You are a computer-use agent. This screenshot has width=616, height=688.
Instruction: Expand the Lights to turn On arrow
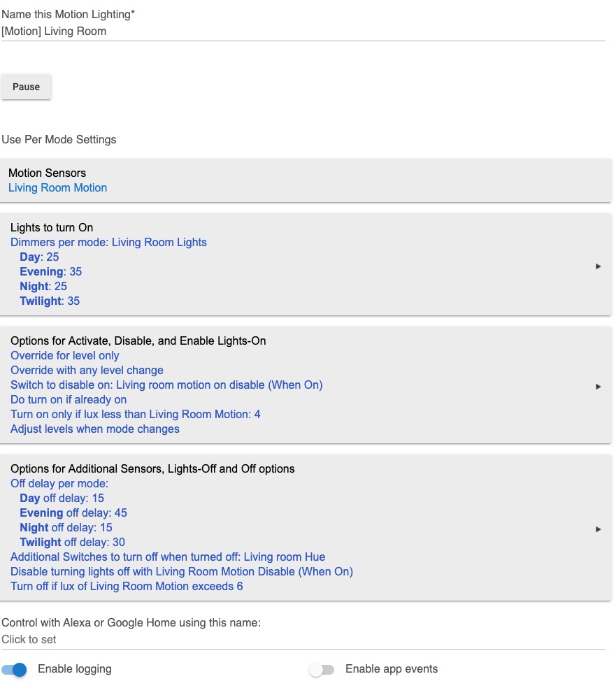pos(598,266)
